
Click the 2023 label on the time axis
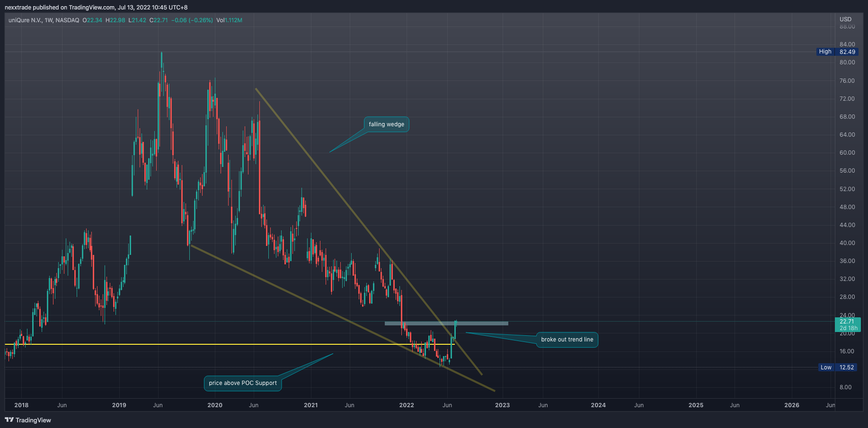pyautogui.click(x=502, y=405)
